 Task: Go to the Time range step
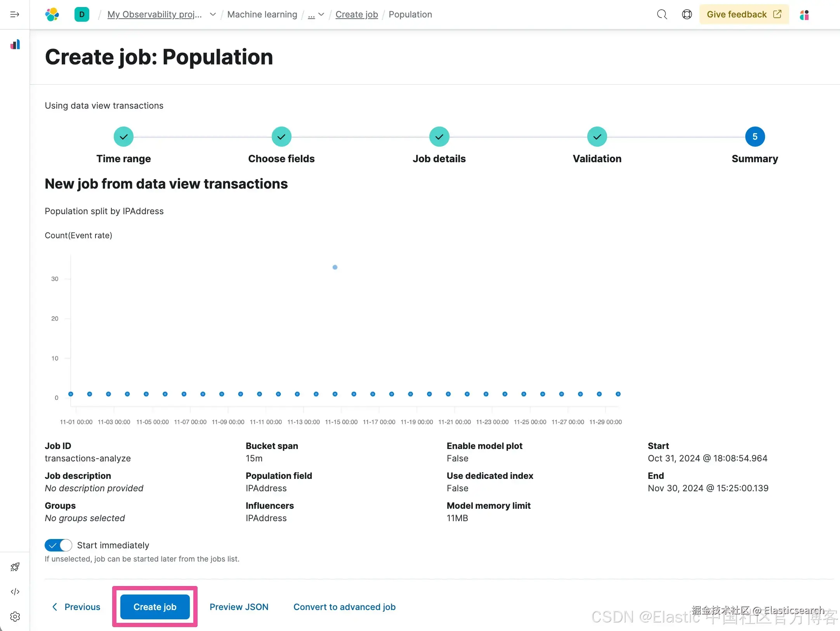123,137
